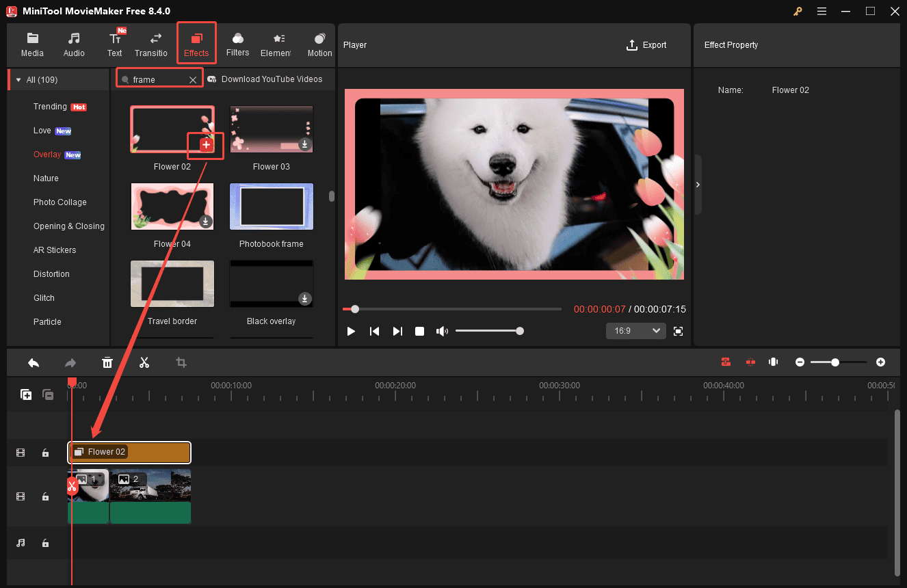Viewport: 907px width, 588px height.
Task: Open the Media import panel
Action: click(x=32, y=44)
